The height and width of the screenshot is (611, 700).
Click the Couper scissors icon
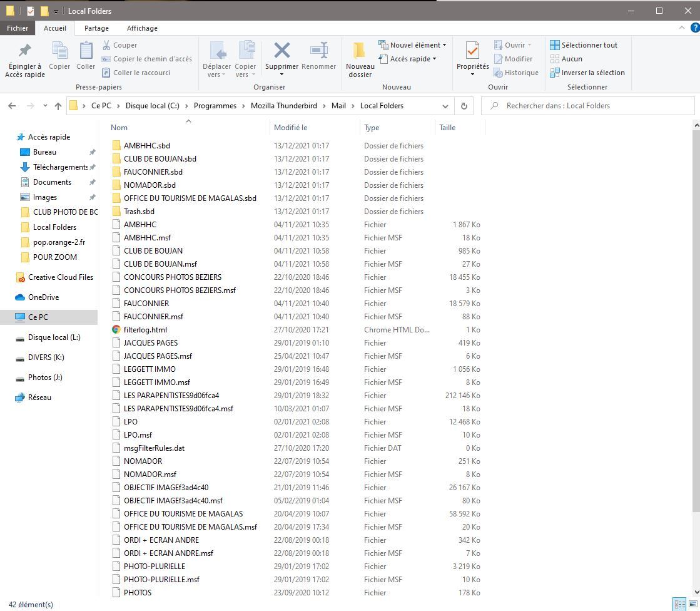pyautogui.click(x=106, y=45)
